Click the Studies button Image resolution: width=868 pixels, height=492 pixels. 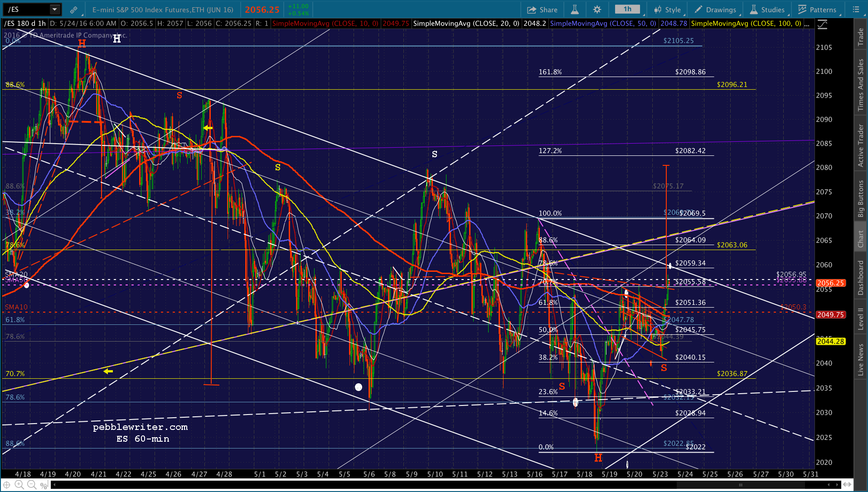[x=767, y=10]
